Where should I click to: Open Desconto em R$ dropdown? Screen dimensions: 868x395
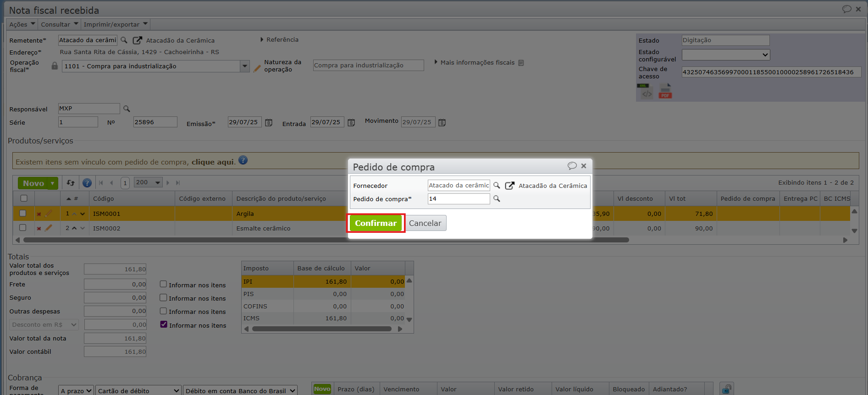pos(44,325)
